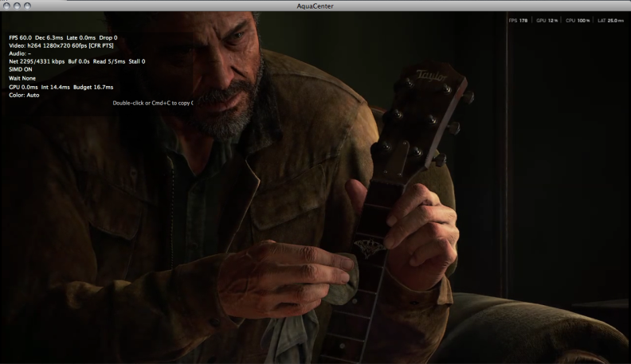Click the 'Int 14.4ms' interval stat
631x364 pixels.
[x=56, y=88]
